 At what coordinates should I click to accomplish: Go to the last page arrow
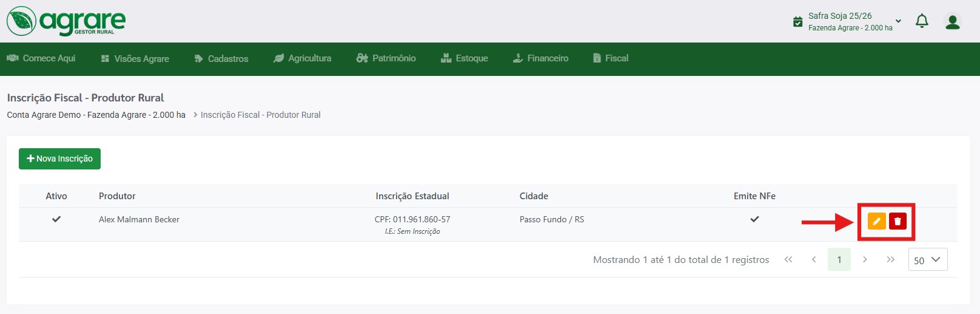(890, 259)
